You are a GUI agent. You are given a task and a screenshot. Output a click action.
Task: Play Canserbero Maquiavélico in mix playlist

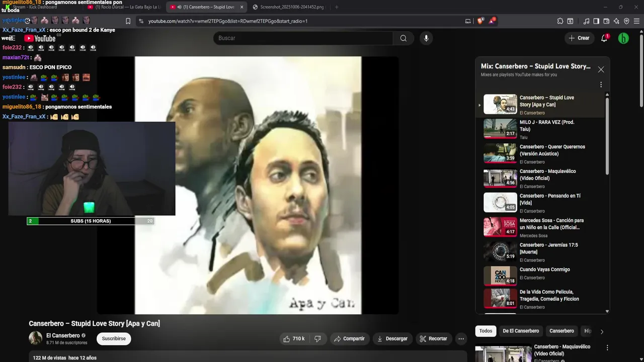coord(541,178)
